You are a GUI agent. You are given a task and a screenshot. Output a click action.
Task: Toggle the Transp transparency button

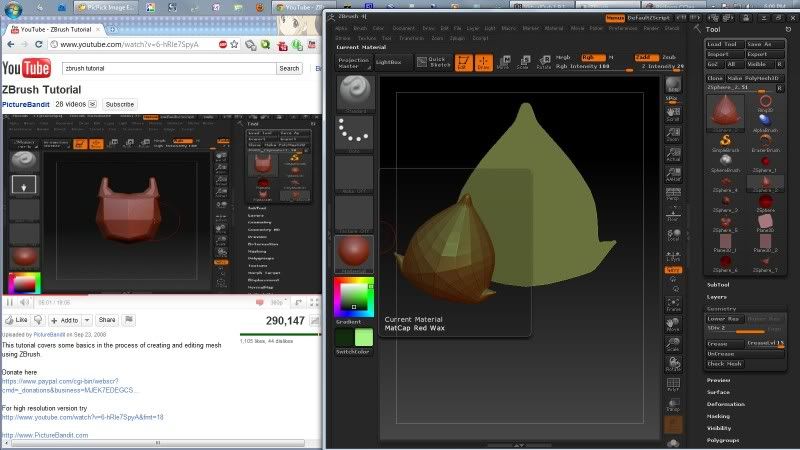pyautogui.click(x=673, y=405)
